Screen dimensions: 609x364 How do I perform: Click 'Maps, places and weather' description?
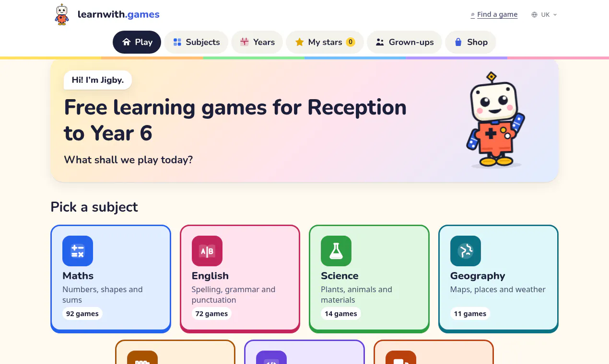498,289
